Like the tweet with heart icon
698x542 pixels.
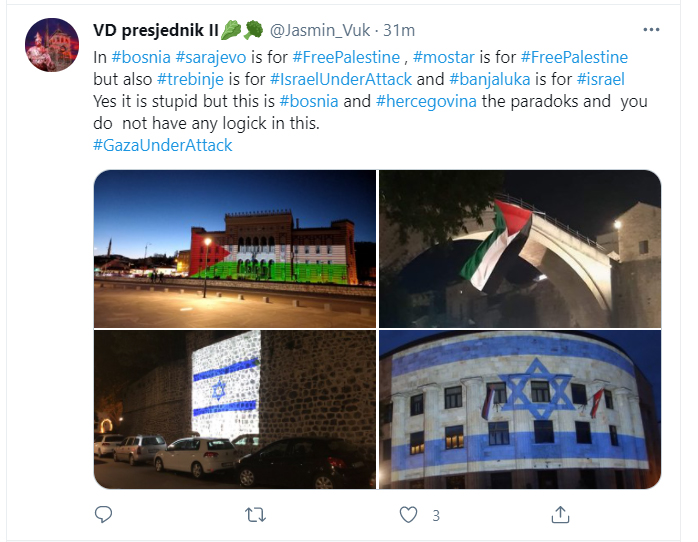pyautogui.click(x=408, y=515)
